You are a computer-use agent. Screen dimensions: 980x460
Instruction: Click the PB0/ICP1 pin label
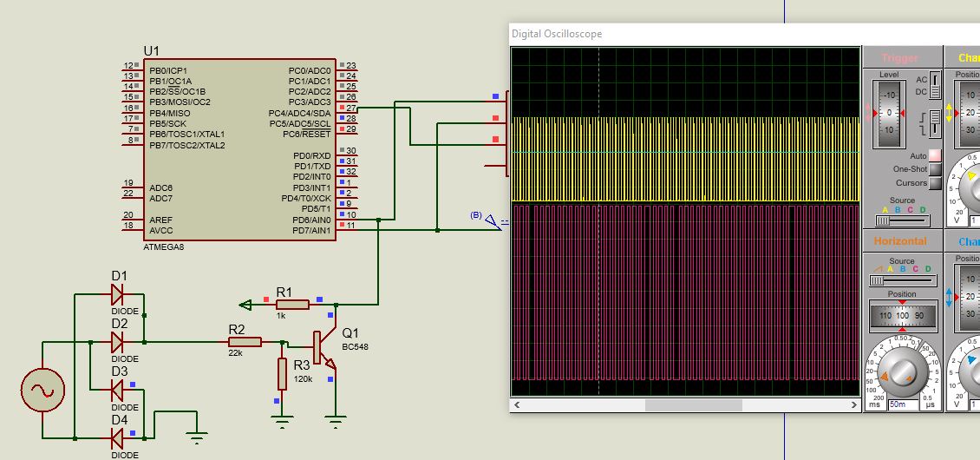point(168,70)
